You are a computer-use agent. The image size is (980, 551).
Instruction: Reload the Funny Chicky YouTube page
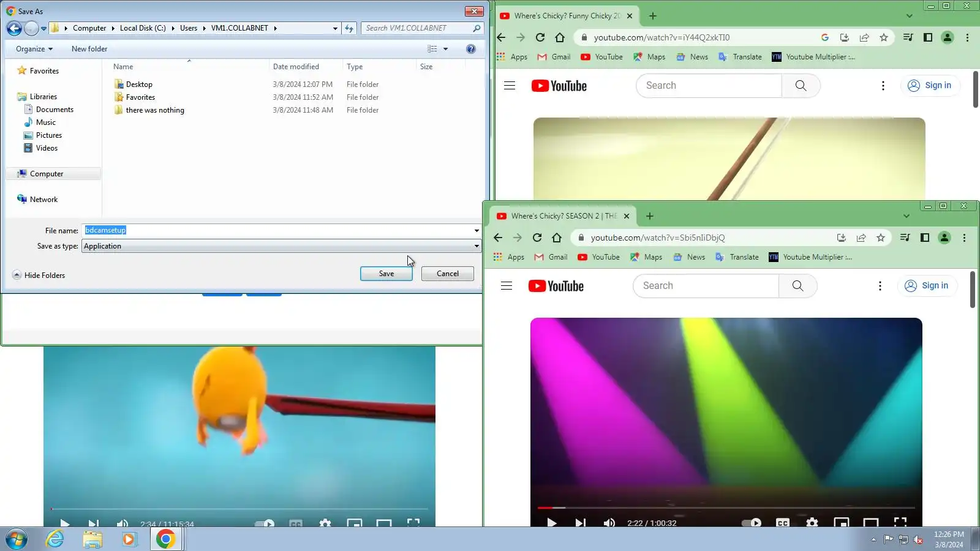point(540,37)
